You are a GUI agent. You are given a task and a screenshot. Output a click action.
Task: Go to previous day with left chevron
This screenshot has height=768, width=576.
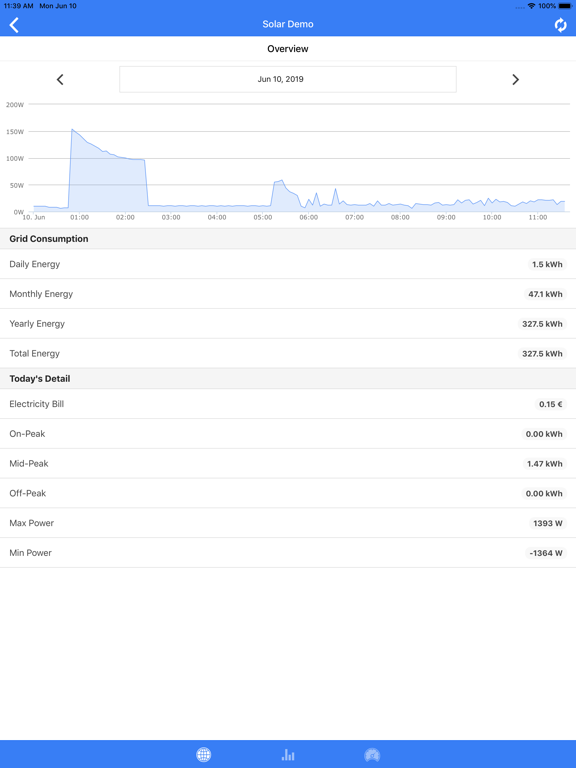pos(60,79)
